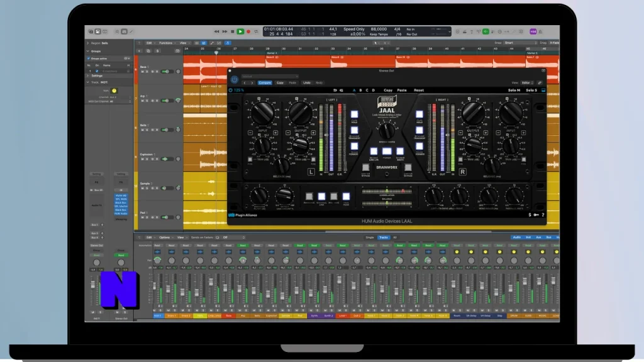Toggle Cycle mode next to Record button

[x=257, y=31]
